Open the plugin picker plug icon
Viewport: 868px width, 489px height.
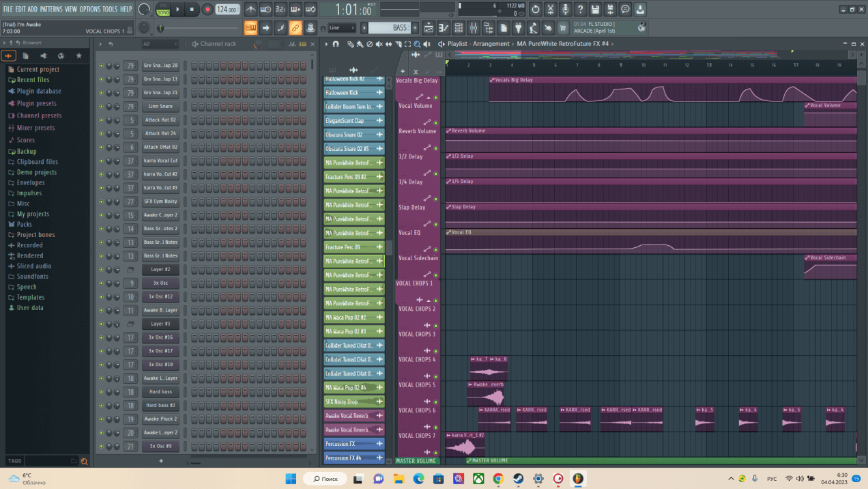click(x=518, y=27)
